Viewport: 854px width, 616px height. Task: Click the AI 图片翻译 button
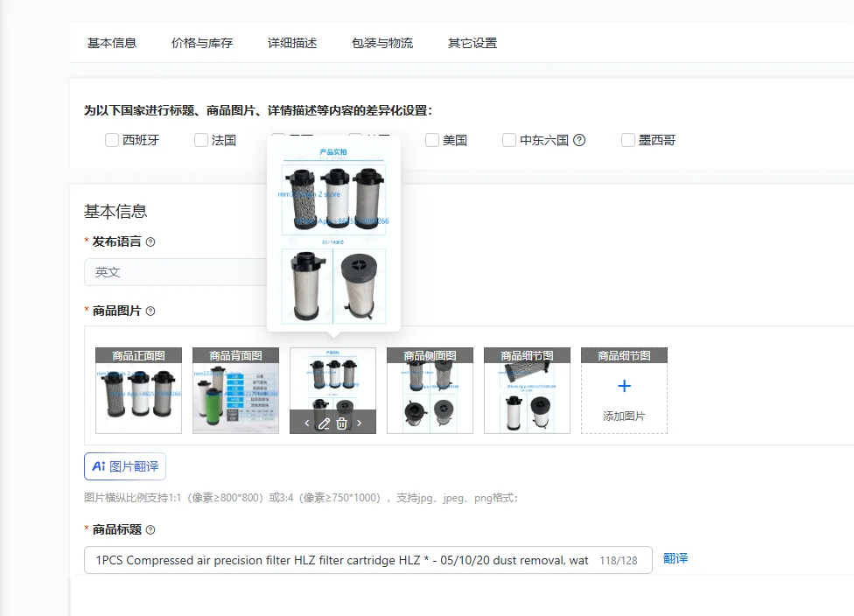pyautogui.click(x=125, y=466)
